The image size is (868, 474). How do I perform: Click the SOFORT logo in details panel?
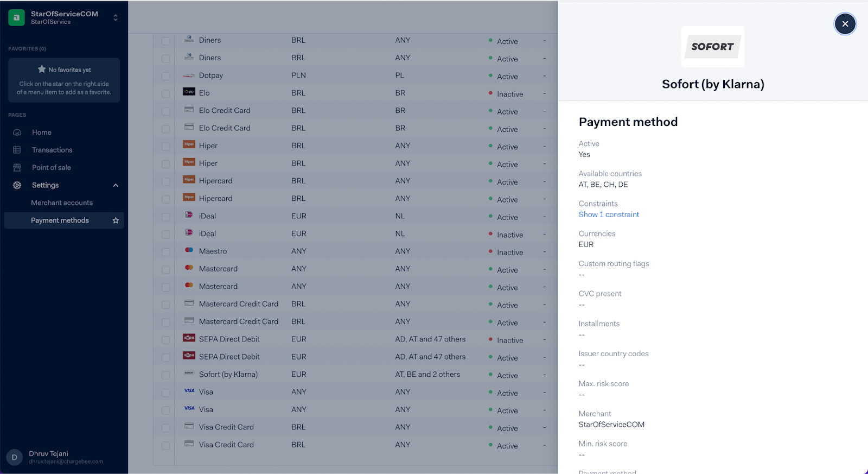(712, 47)
